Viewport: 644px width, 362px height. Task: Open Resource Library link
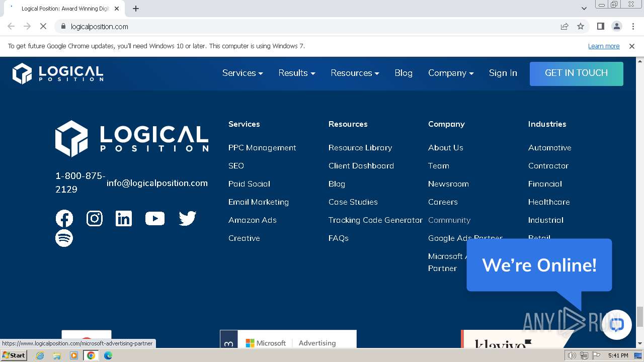pos(360,148)
